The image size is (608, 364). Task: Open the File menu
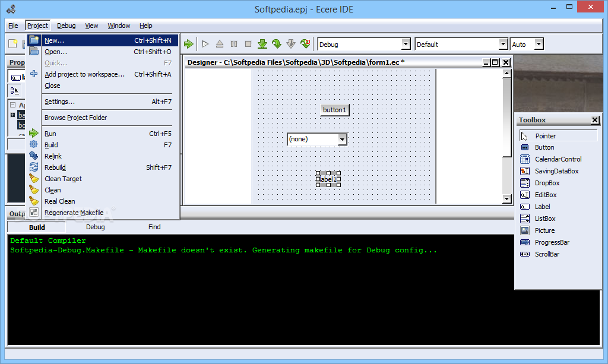point(13,26)
